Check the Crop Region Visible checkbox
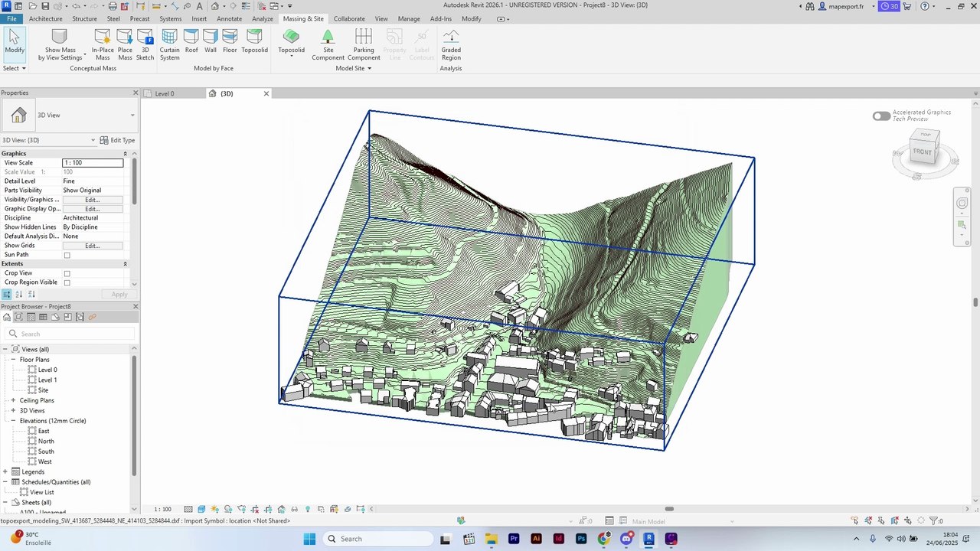This screenshot has width=980, height=551. pyautogui.click(x=67, y=282)
